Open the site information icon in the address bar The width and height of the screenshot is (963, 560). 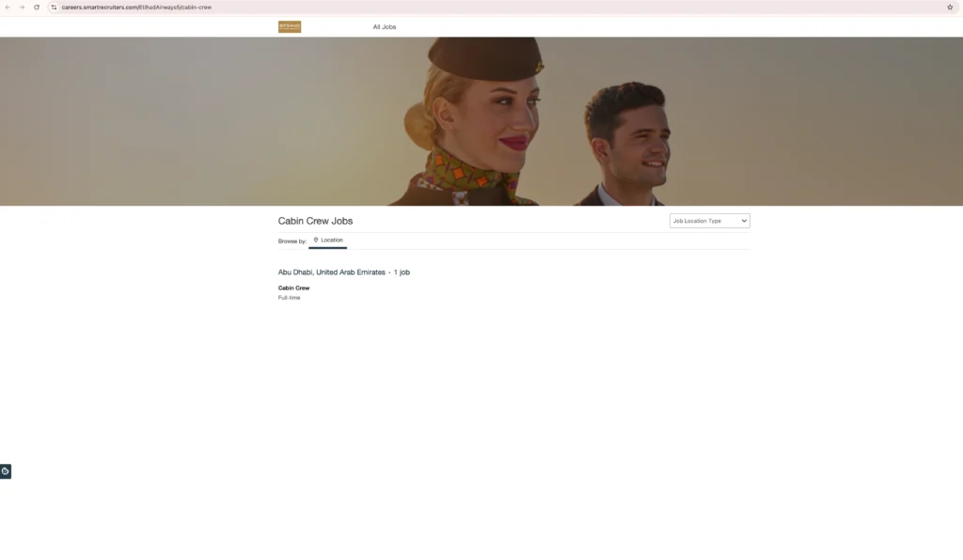point(54,8)
